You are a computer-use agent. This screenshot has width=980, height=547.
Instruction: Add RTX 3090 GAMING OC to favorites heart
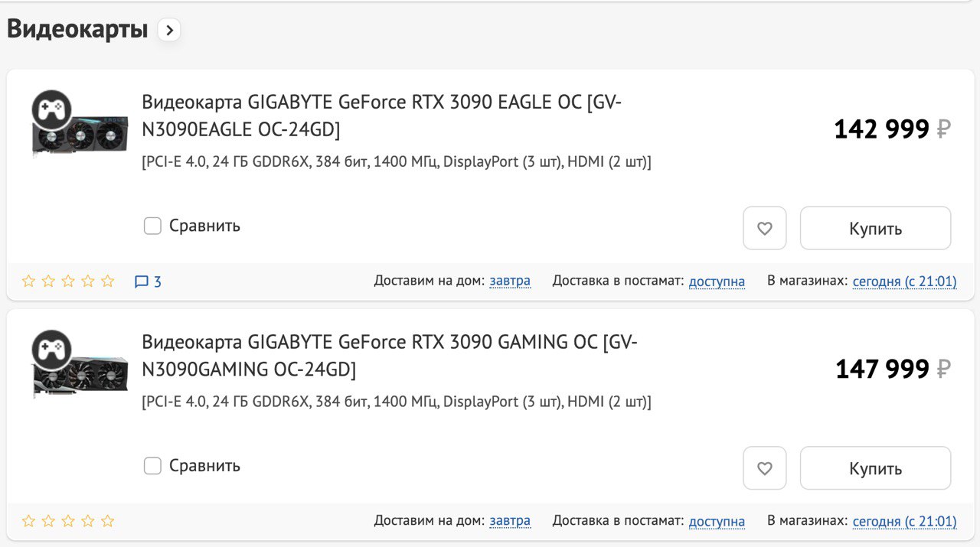(x=764, y=468)
